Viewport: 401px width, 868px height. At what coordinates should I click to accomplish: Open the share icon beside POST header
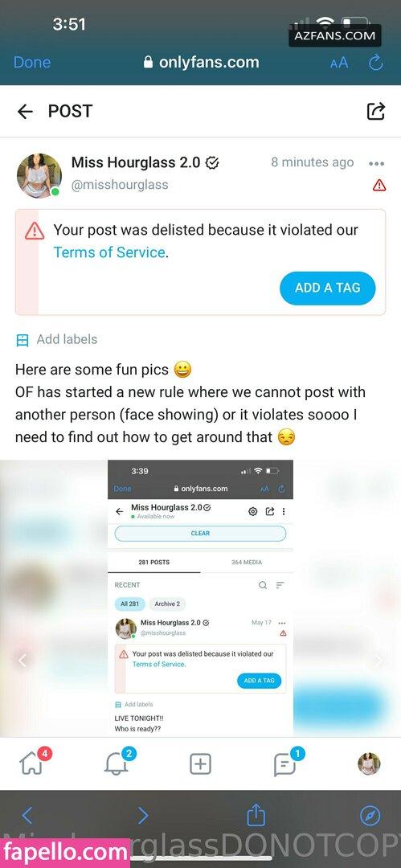point(376,111)
